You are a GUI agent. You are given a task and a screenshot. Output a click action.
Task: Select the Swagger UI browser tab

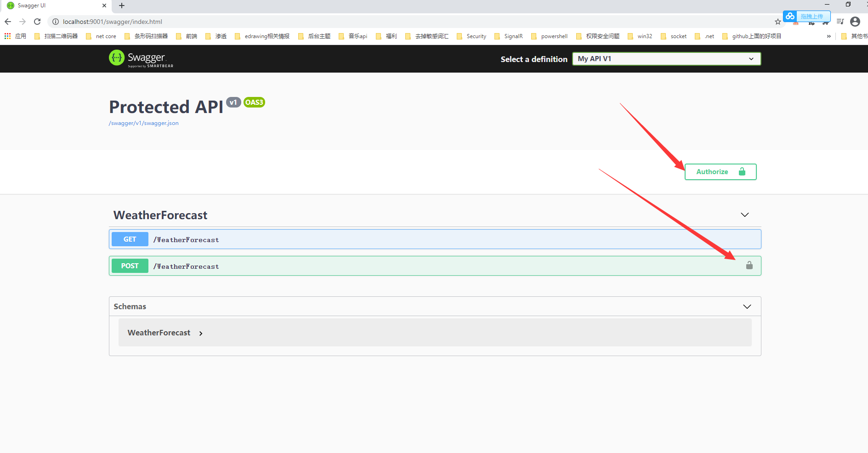pyautogui.click(x=57, y=6)
